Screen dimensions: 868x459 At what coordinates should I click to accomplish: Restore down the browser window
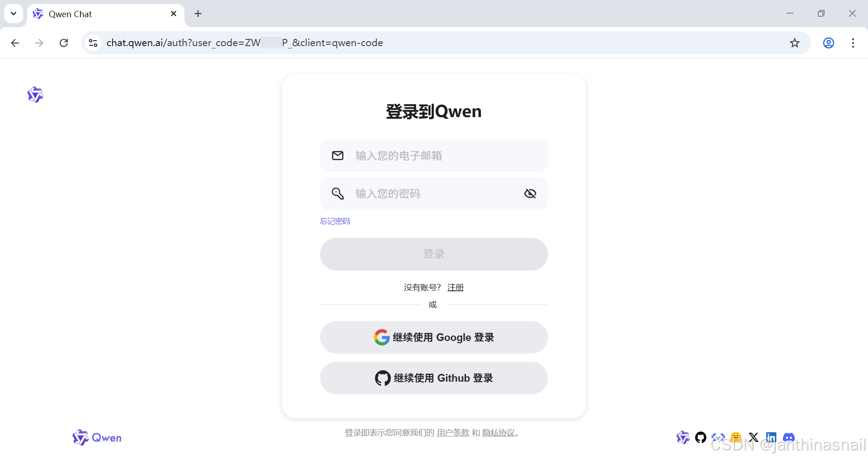click(x=821, y=14)
